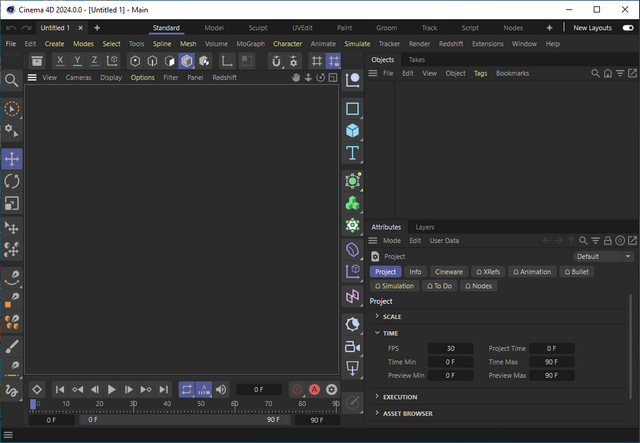The height and width of the screenshot is (443, 640).
Task: Open the Bullet project tab
Action: [x=577, y=272]
